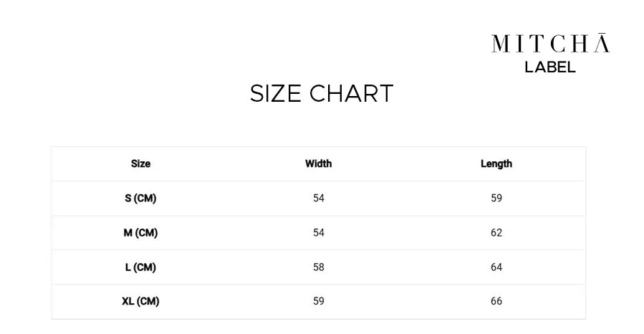Click the LABEL text under the logo
The height and width of the screenshot is (334, 644).
[550, 67]
